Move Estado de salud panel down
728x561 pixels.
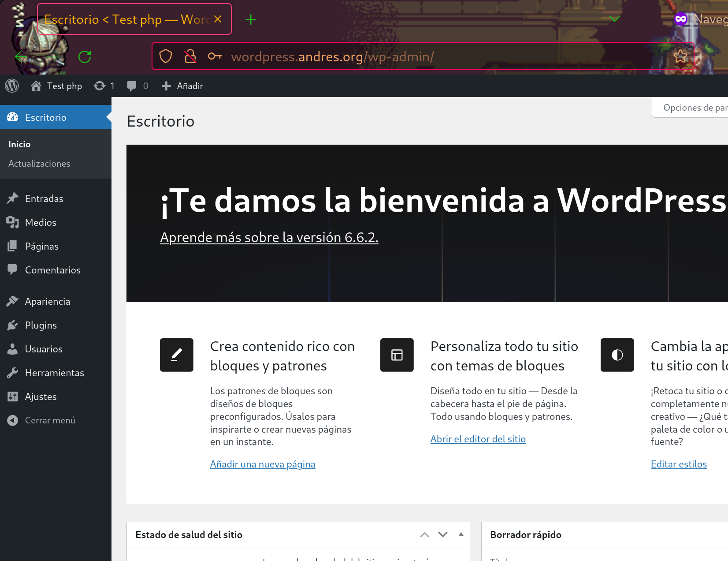[x=443, y=535]
